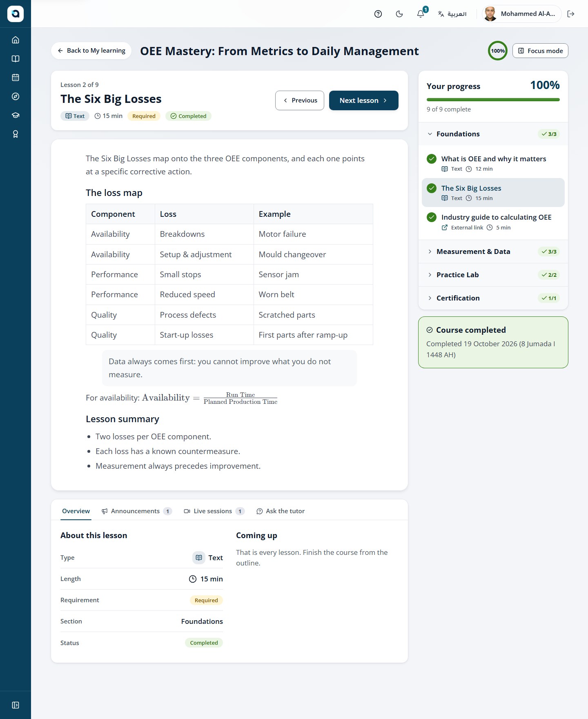588x719 pixels.
Task: Click the Start-up losses table cell
Action: pyautogui.click(x=204, y=335)
